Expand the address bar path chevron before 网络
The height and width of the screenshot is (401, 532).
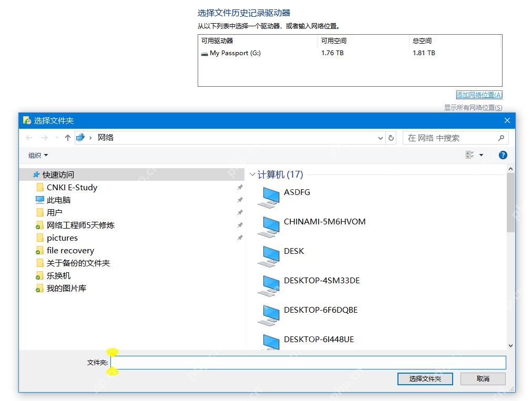[x=90, y=138]
